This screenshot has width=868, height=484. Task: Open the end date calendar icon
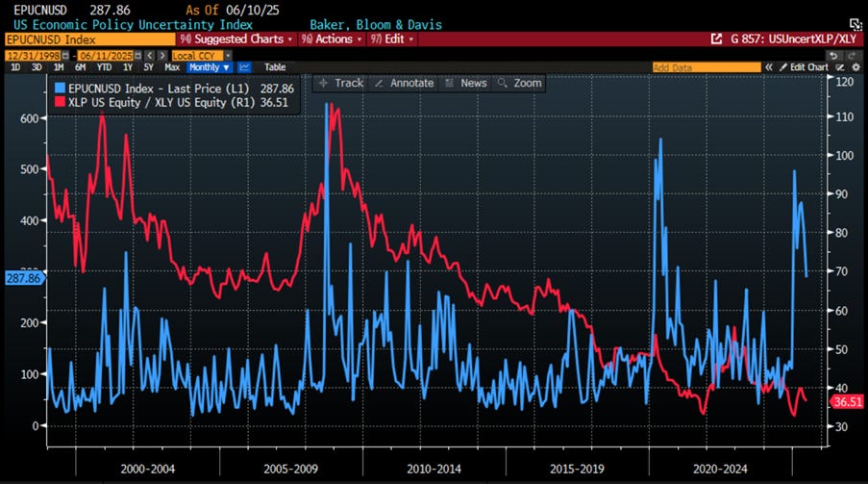pyautogui.click(x=137, y=56)
